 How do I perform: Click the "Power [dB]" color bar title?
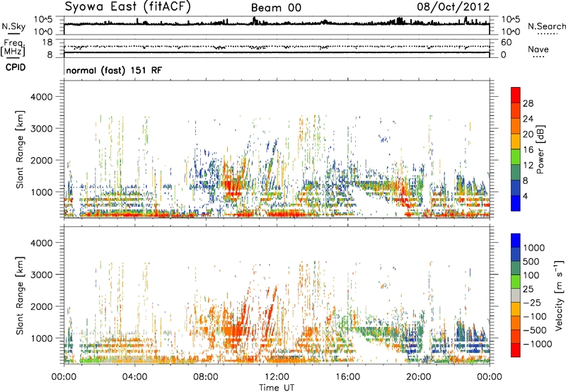point(541,149)
